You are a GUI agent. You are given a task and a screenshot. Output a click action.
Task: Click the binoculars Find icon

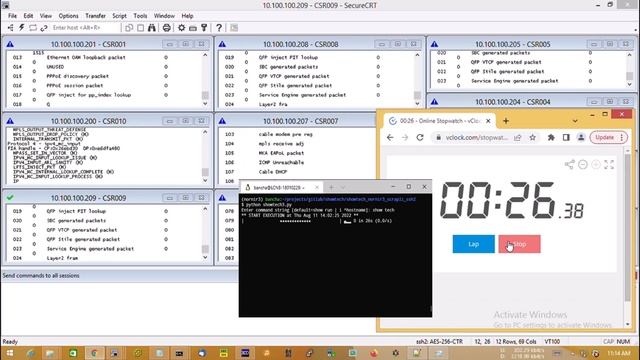(x=152, y=28)
